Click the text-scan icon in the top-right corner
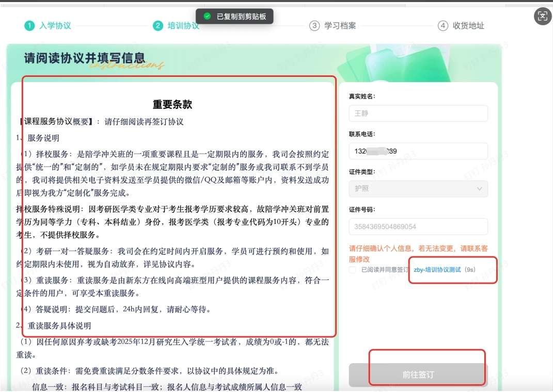This screenshot has width=553, height=392. [x=542, y=15]
